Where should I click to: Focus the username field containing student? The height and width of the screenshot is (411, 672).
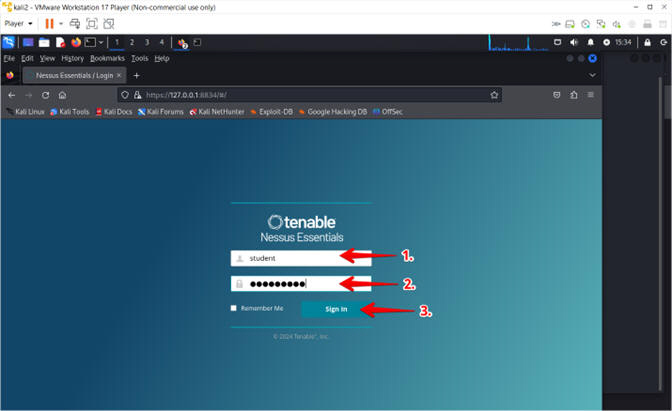(x=301, y=258)
